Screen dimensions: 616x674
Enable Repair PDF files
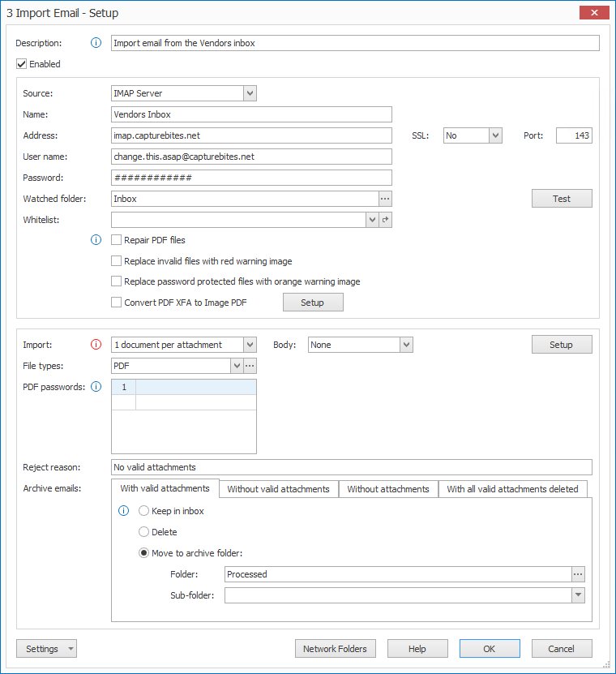point(116,240)
